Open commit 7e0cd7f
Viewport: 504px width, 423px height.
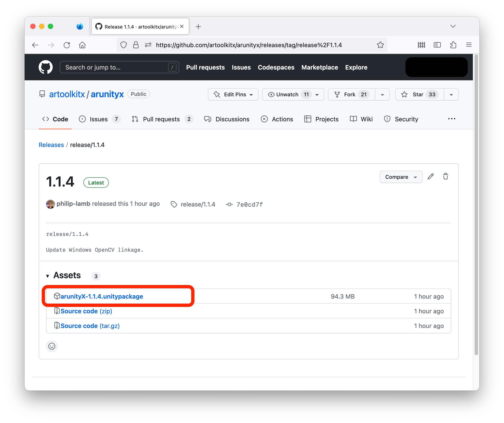click(250, 204)
